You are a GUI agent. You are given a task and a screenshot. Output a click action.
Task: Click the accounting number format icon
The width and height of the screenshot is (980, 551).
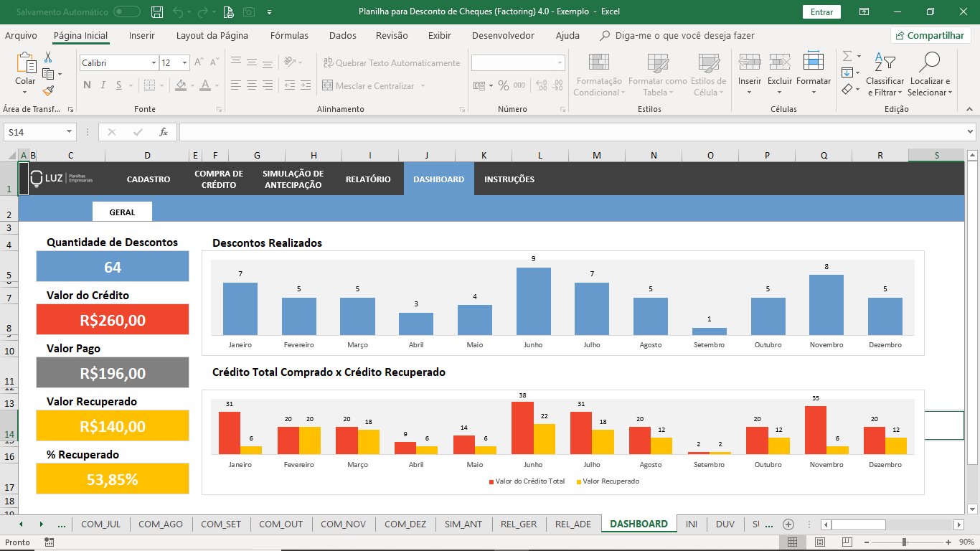pos(480,85)
